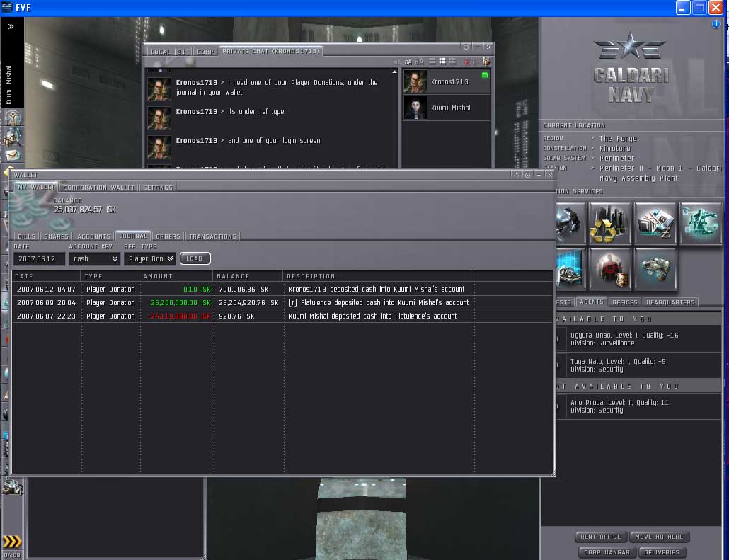The image size is (729, 560).
Task: Click the pin circle in Wallet header
Action: click(528, 176)
